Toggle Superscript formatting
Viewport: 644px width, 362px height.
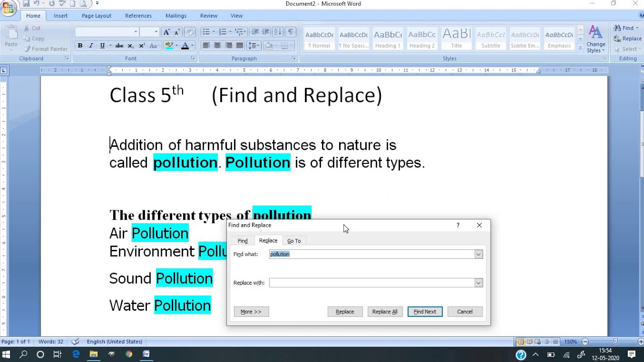pyautogui.click(x=141, y=46)
